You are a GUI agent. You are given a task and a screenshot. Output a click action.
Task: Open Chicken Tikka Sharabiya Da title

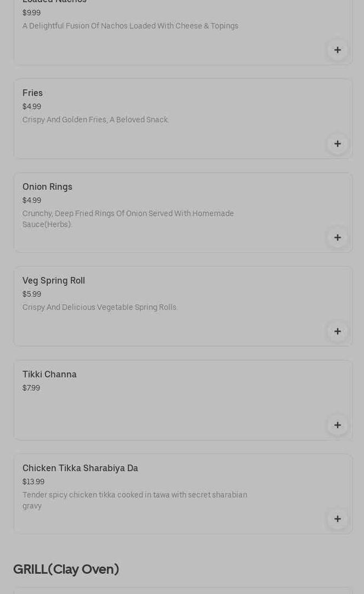pos(80,468)
